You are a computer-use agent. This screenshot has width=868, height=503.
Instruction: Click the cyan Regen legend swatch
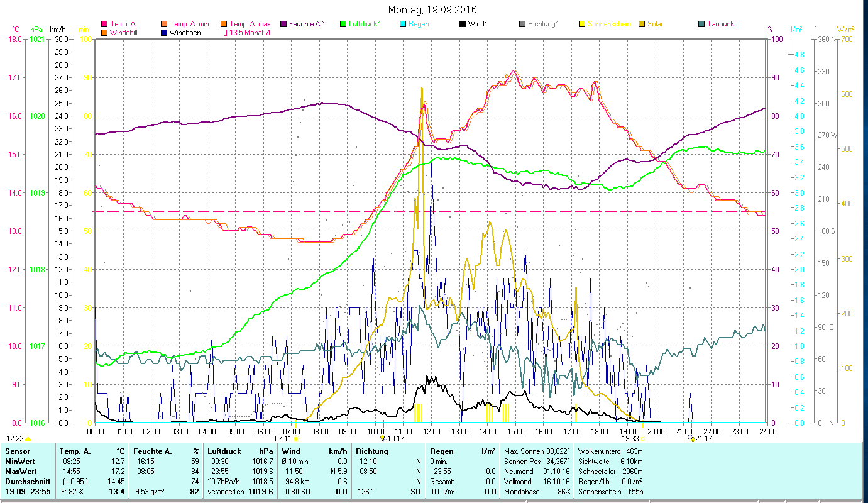tap(402, 24)
